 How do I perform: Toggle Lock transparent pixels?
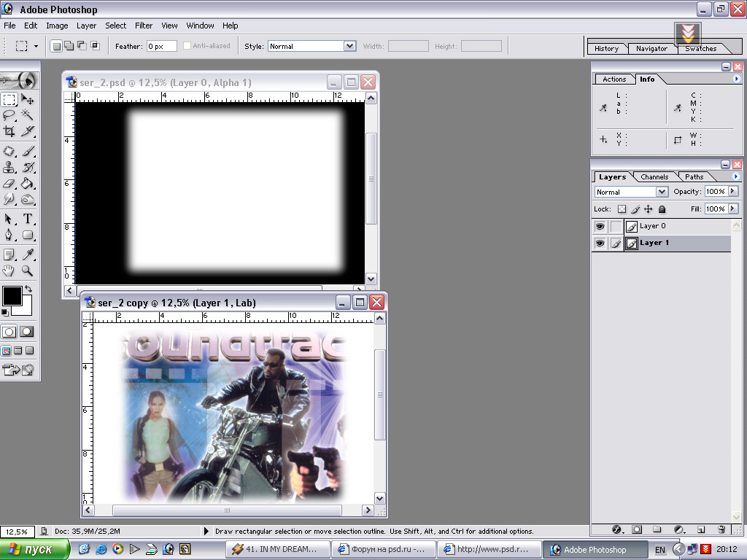click(622, 209)
